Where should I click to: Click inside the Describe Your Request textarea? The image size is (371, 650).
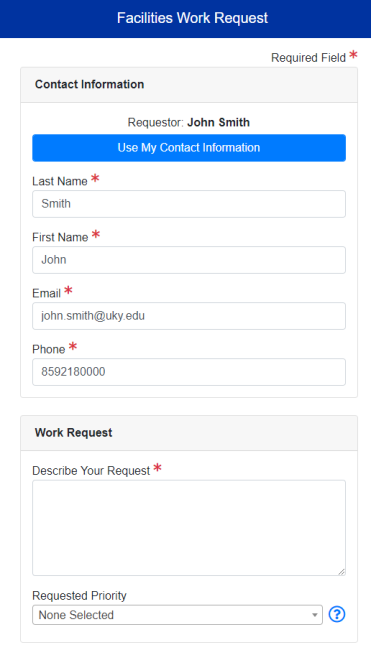pyautogui.click(x=189, y=528)
